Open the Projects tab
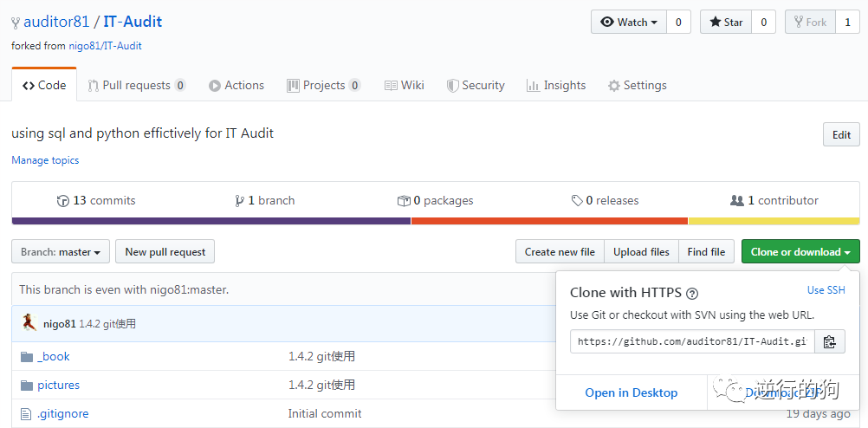Screen dimensions: 868x428 (x=323, y=85)
